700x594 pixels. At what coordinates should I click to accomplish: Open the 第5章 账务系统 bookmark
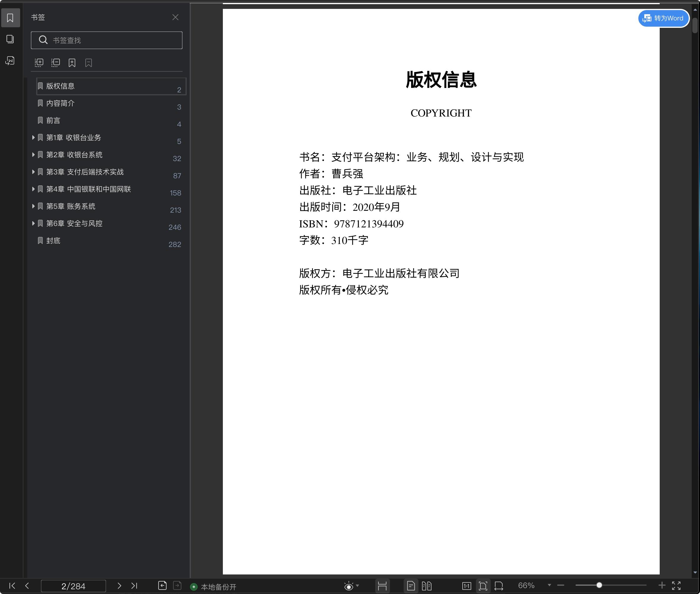click(x=71, y=206)
